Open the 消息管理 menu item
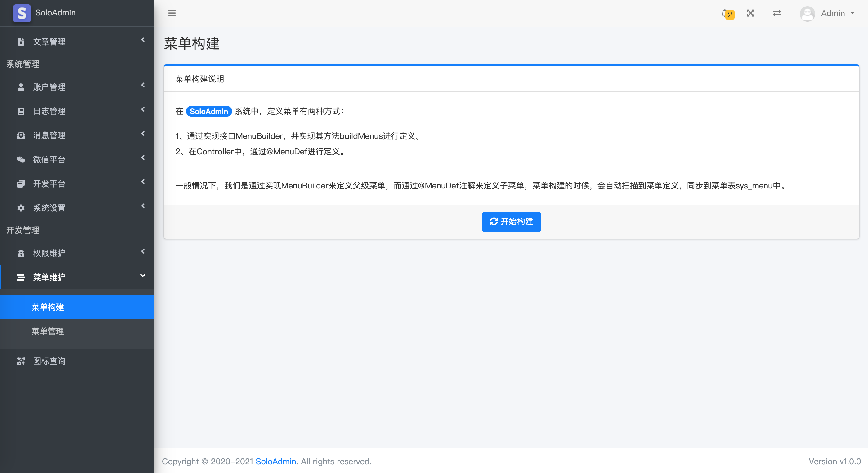This screenshot has width=868, height=473. click(x=77, y=135)
